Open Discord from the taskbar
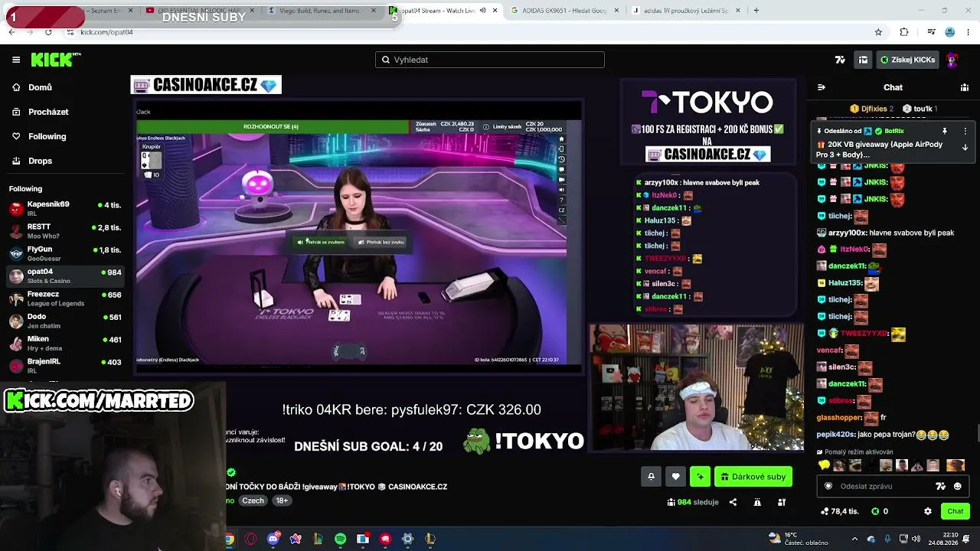 [273, 539]
